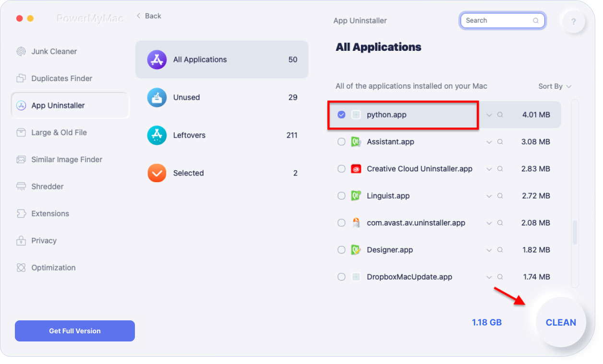Click the Large & Old File icon

click(x=21, y=132)
